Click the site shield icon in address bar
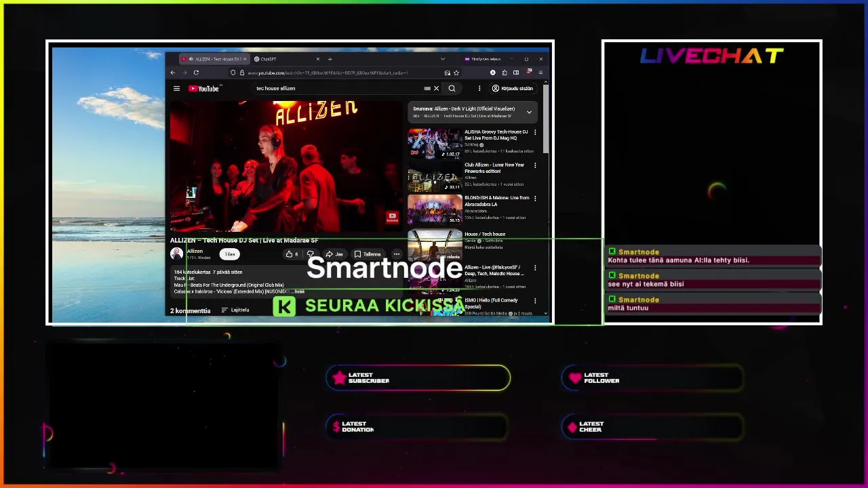This screenshot has width=868, height=488. (x=233, y=73)
